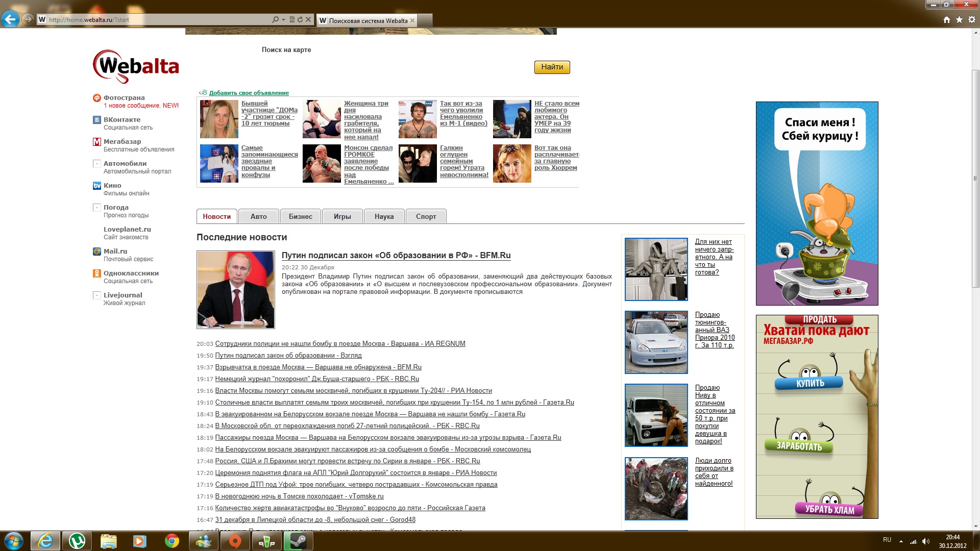Viewport: 980px width, 551px height.
Task: Open the browser tools gear icon
Action: click(972, 20)
